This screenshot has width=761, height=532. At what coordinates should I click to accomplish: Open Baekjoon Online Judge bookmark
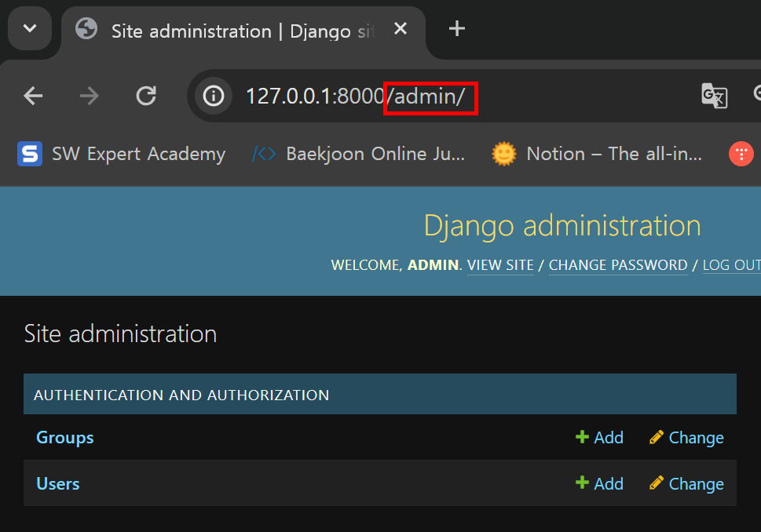click(x=359, y=154)
